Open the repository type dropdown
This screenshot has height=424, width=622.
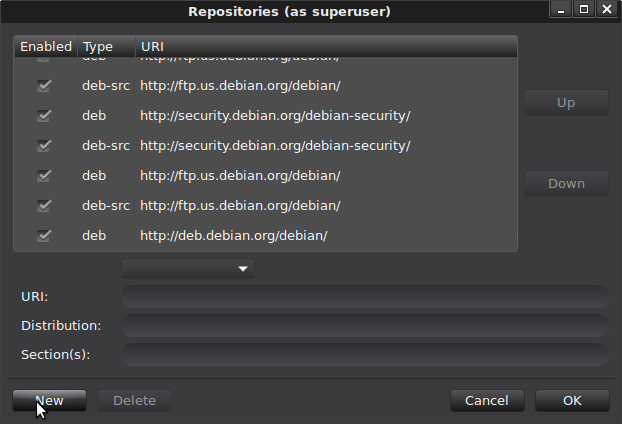tap(188, 269)
